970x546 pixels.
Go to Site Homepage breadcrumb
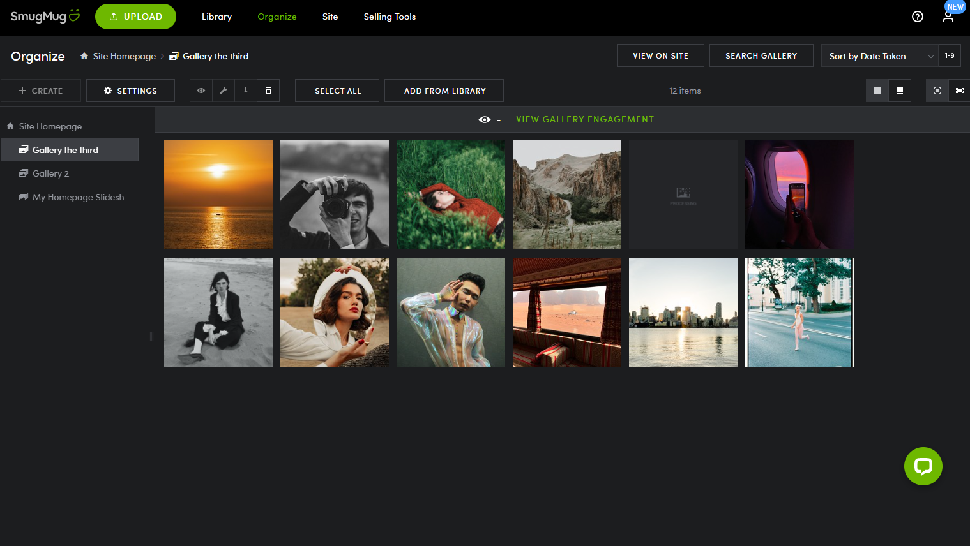click(124, 56)
